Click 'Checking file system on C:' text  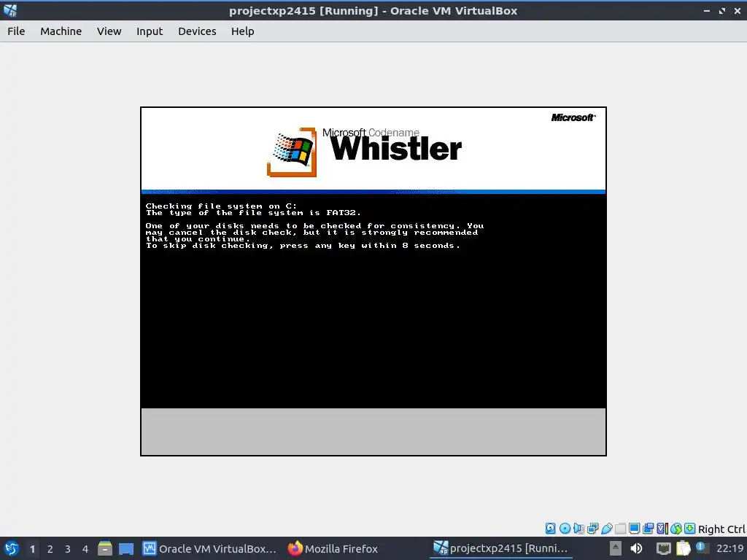tap(221, 206)
